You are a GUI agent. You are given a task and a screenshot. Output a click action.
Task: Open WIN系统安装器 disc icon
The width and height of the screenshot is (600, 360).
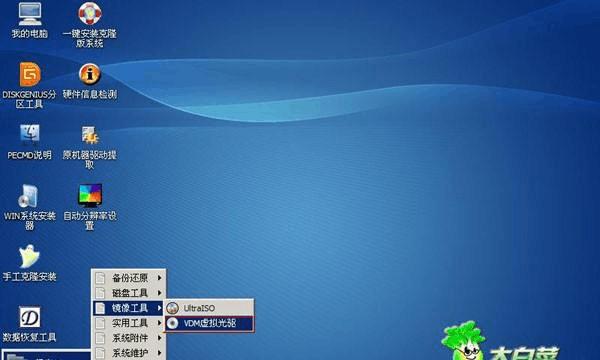pos(29,196)
